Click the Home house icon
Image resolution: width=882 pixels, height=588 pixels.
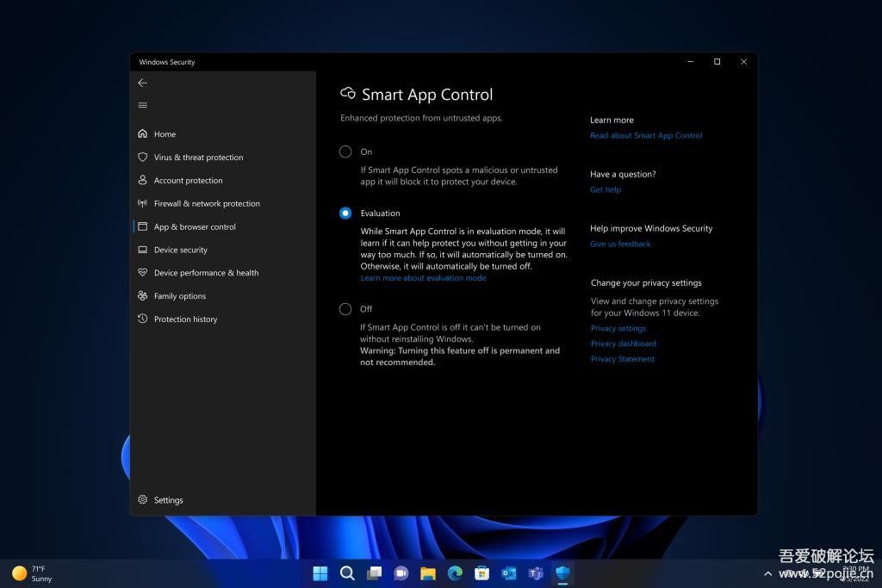[x=142, y=133]
